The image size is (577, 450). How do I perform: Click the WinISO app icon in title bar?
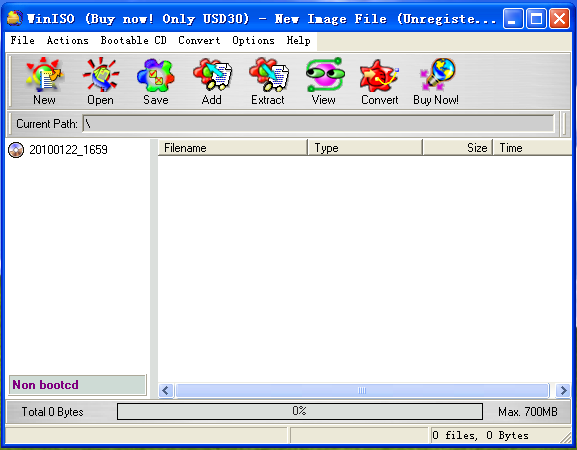[x=14, y=18]
